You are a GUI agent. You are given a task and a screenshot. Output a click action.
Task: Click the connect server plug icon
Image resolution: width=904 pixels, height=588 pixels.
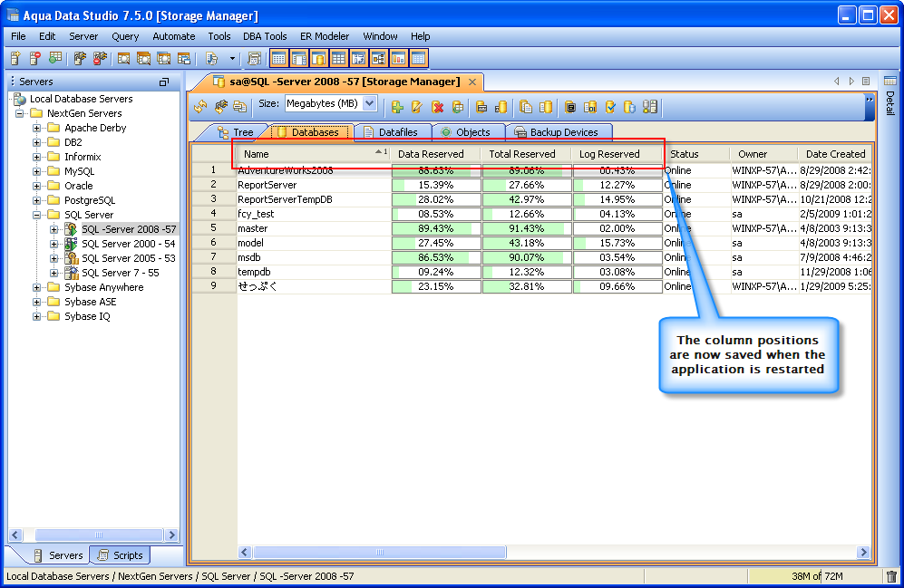click(80, 58)
